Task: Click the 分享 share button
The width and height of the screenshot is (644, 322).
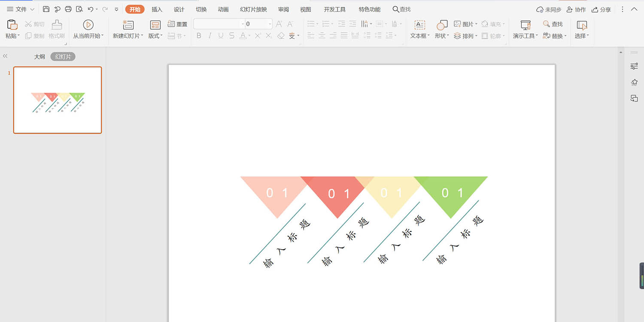Action: [601, 9]
